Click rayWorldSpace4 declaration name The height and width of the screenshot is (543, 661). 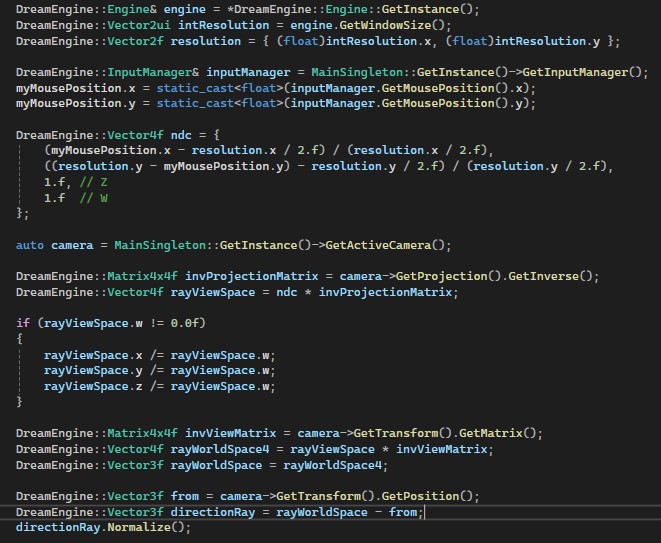click(220, 449)
